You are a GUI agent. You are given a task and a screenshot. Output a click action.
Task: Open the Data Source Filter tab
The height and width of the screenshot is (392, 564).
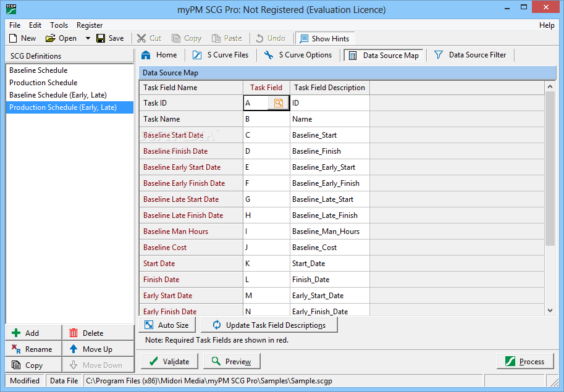click(471, 55)
